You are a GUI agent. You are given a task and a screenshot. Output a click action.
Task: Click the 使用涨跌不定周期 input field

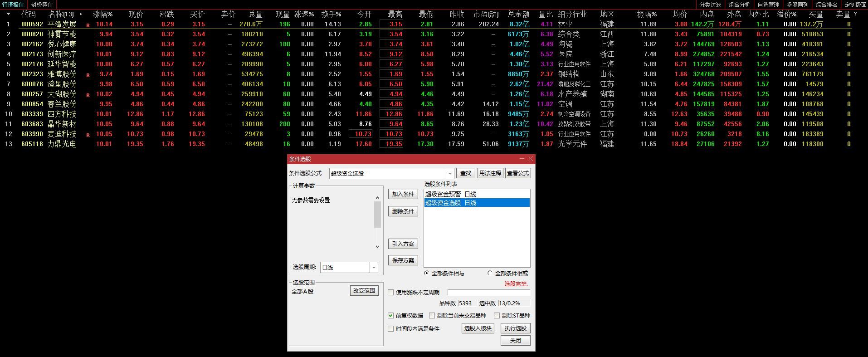(x=489, y=293)
